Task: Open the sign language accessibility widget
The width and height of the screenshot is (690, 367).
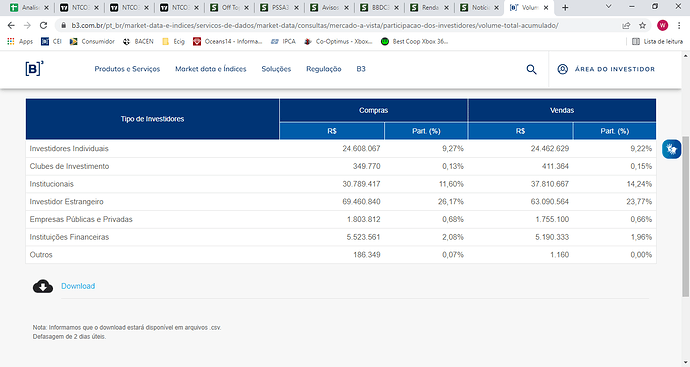Action: tap(672, 149)
